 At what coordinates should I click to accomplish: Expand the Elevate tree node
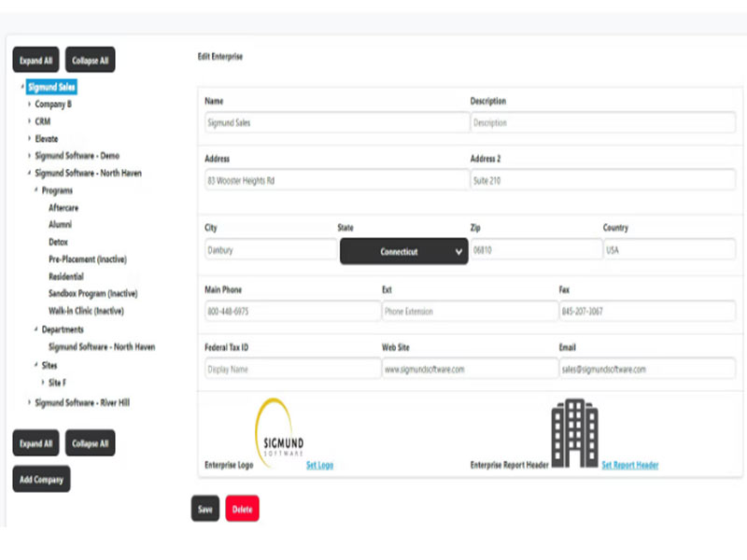pyautogui.click(x=29, y=138)
